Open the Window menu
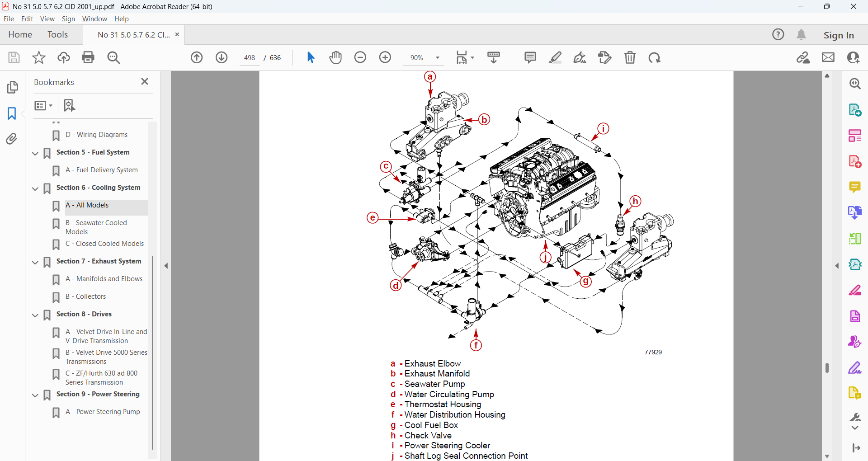 tap(94, 19)
